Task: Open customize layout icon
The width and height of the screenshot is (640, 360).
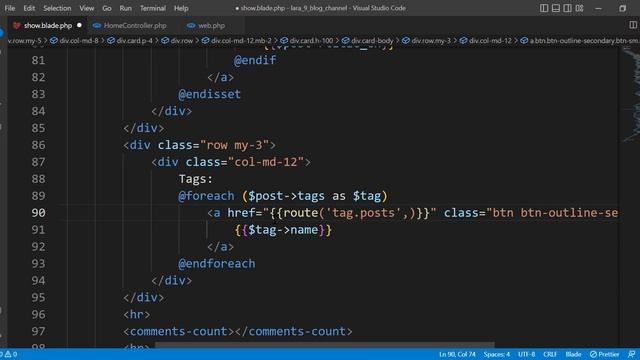Action: click(579, 8)
